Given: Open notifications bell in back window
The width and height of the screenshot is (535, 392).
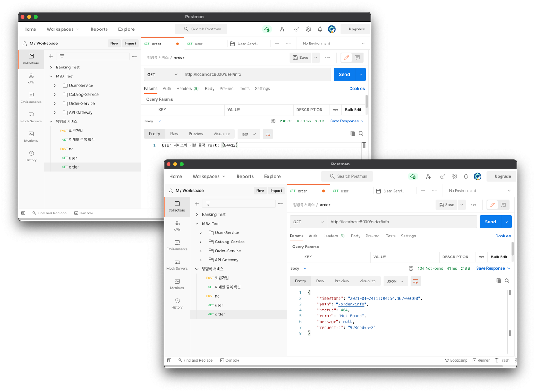Looking at the screenshot, I should [320, 29].
